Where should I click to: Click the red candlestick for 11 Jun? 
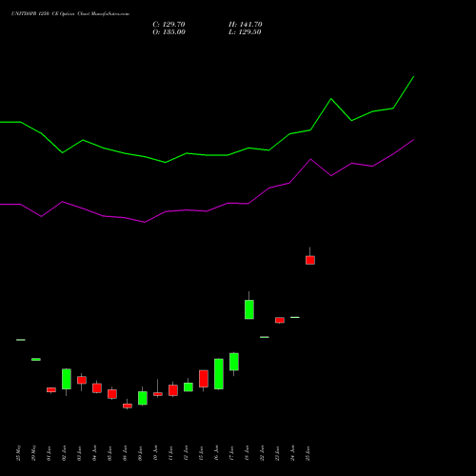pos(173,390)
